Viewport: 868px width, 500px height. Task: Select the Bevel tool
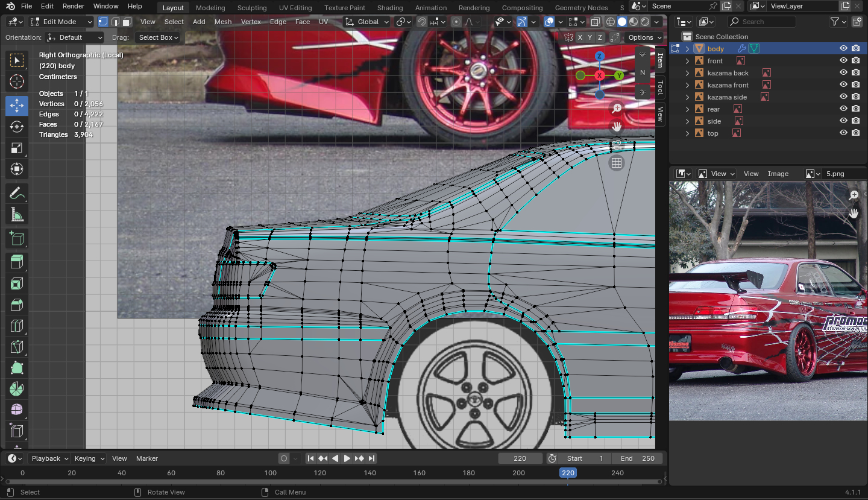[17, 305]
